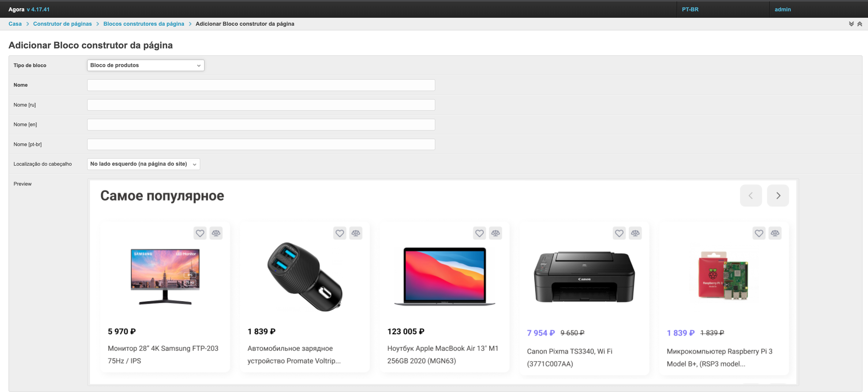Favorite the Promate car charger heart icon
This screenshot has height=392, width=868.
click(x=340, y=233)
